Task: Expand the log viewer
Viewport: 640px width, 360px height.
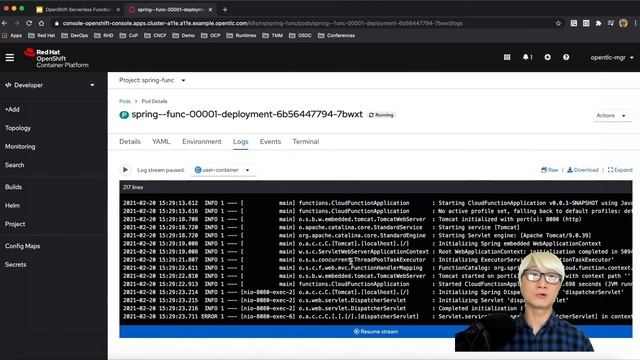Action: (620, 170)
